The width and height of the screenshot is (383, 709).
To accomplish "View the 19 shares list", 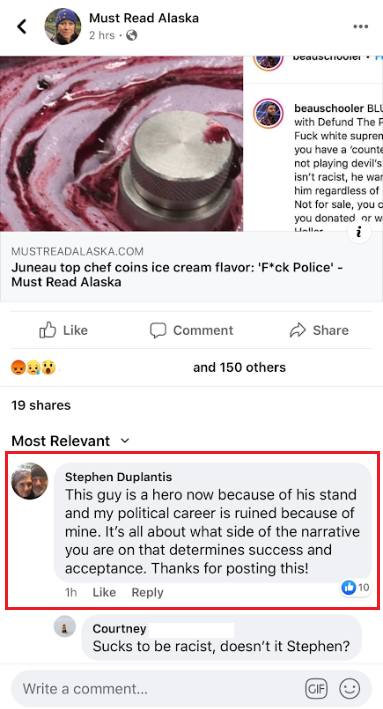I will 41,405.
